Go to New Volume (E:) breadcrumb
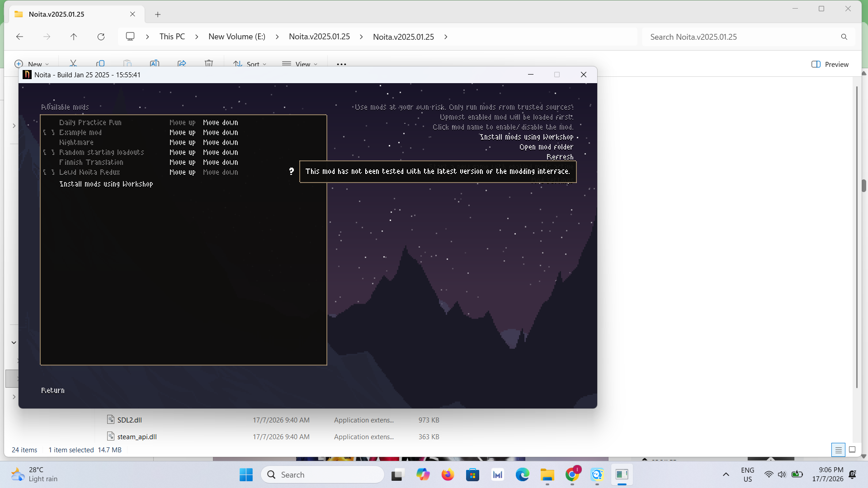Image resolution: width=868 pixels, height=488 pixels. coord(237,37)
